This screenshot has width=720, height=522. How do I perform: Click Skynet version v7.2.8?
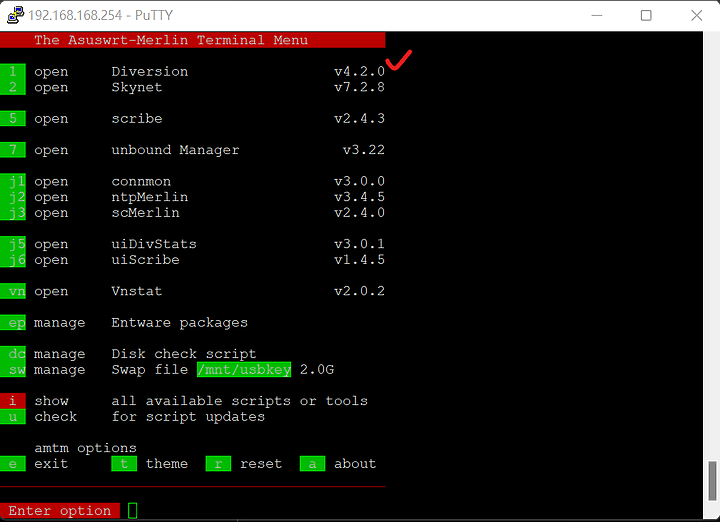(x=359, y=87)
